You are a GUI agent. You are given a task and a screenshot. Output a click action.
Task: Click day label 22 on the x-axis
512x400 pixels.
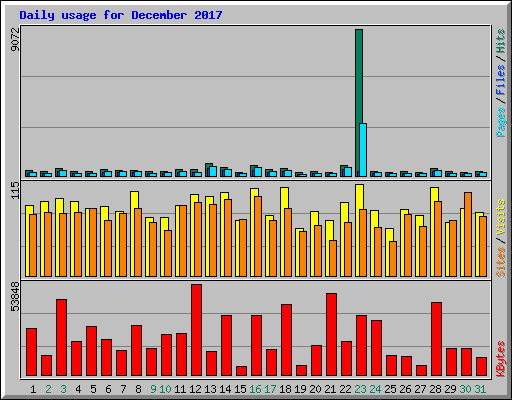[345, 389]
